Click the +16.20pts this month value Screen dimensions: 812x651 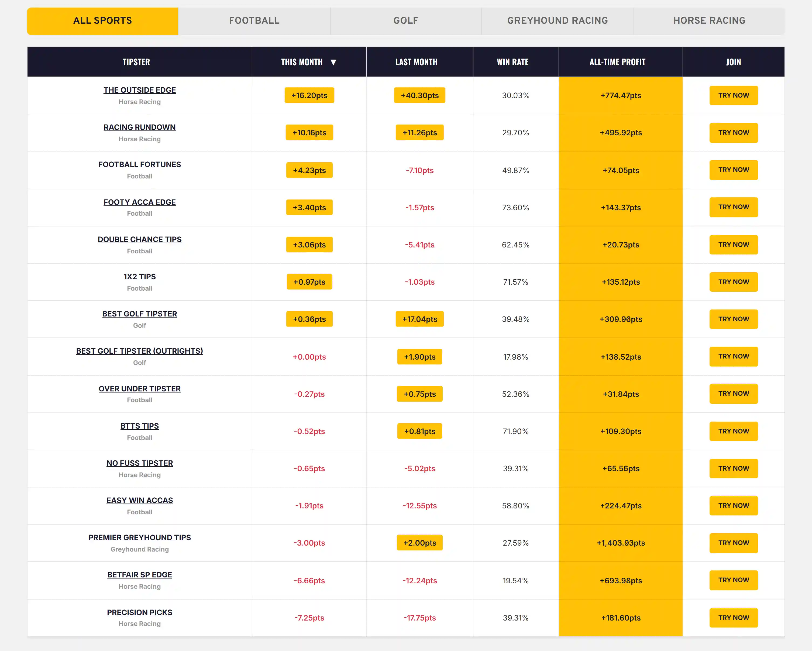click(x=309, y=95)
